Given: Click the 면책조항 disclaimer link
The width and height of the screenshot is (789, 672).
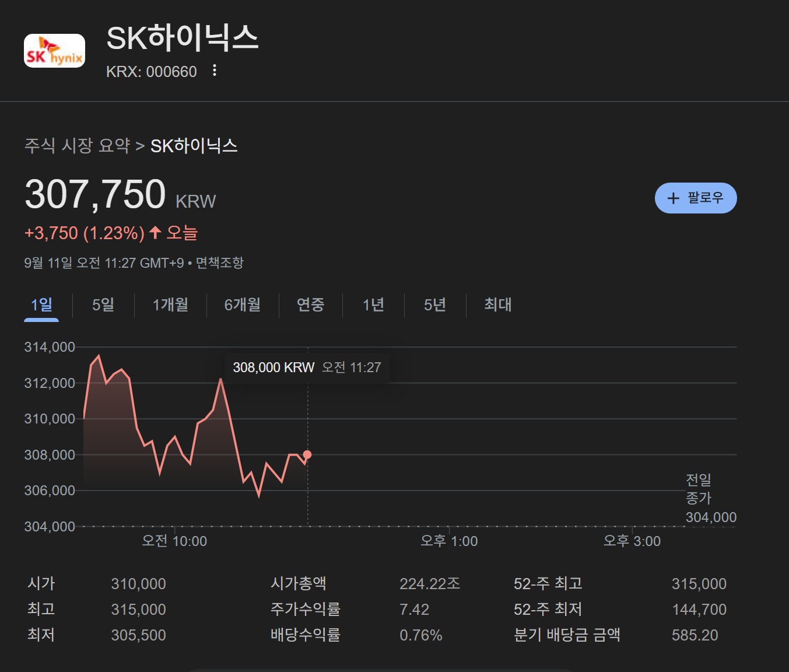Looking at the screenshot, I should (219, 263).
